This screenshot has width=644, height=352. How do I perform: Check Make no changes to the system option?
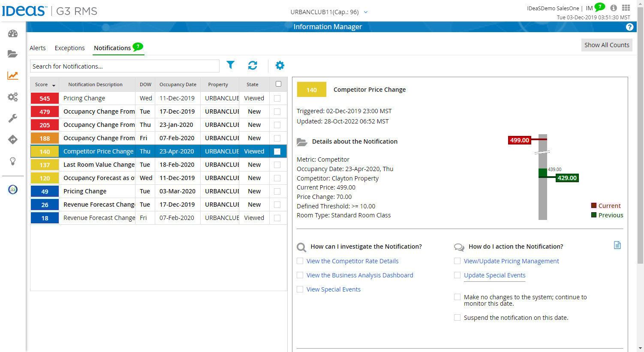click(457, 297)
